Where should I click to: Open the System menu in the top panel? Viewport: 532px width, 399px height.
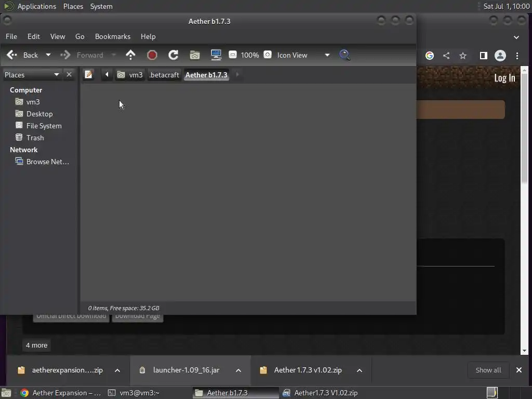tap(101, 6)
